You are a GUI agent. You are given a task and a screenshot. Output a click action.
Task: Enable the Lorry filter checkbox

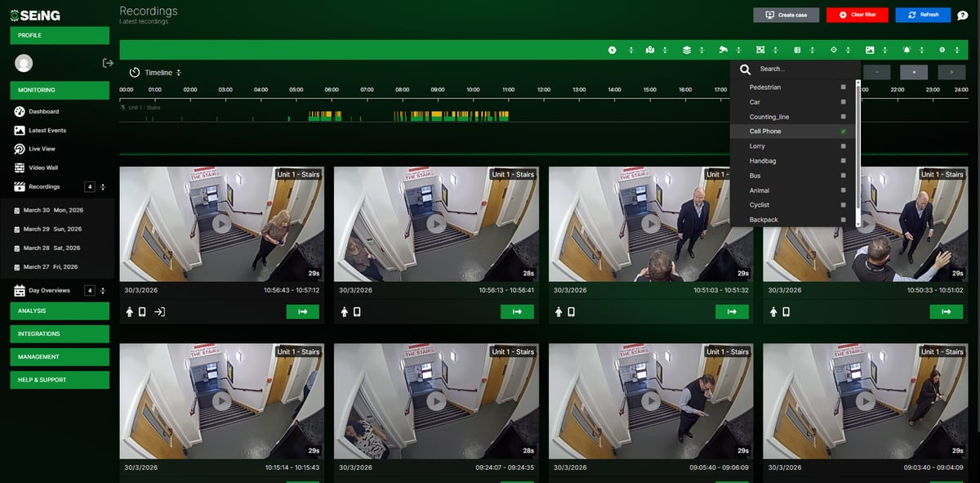click(x=843, y=145)
